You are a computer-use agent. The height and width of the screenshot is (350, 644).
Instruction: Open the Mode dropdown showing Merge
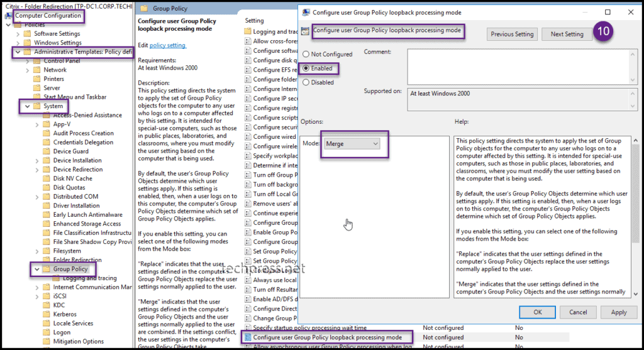352,144
